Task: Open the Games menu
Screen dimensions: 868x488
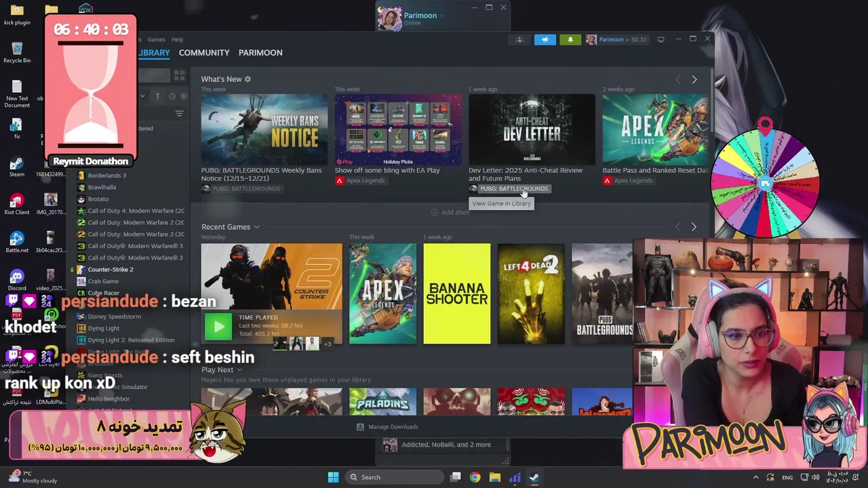Action: coord(157,39)
